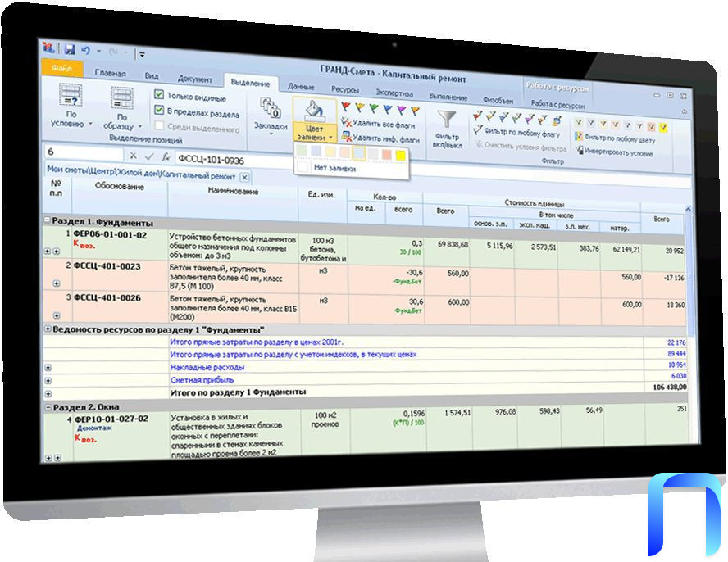This screenshot has width=728, height=562.
Task: Set the green flag
Action: 373,109
